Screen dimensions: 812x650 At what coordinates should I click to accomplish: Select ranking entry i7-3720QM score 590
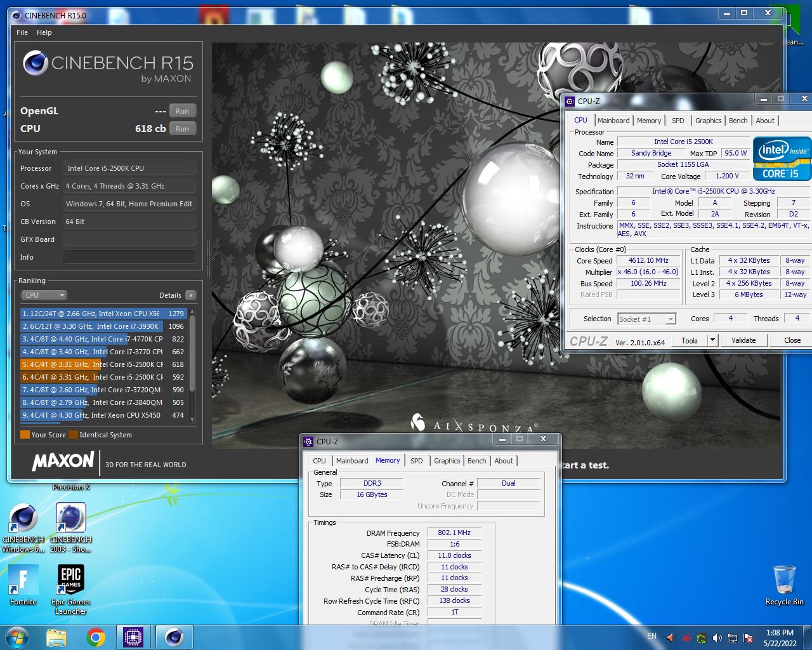103,390
